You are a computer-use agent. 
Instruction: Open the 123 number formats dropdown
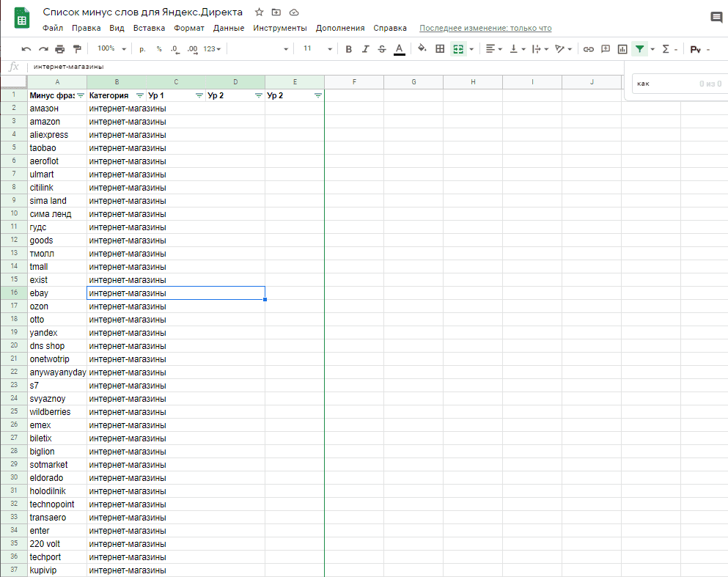[x=212, y=48]
